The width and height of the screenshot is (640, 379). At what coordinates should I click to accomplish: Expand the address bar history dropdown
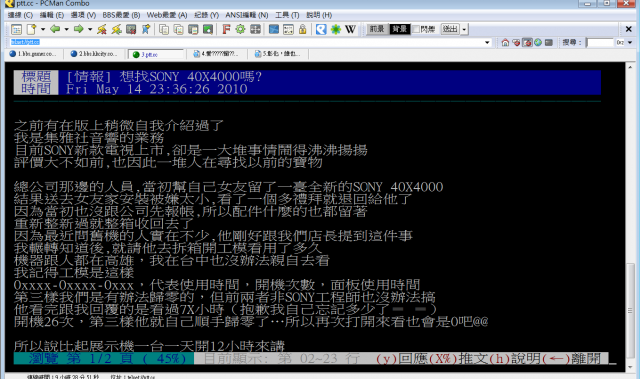[x=487, y=42]
